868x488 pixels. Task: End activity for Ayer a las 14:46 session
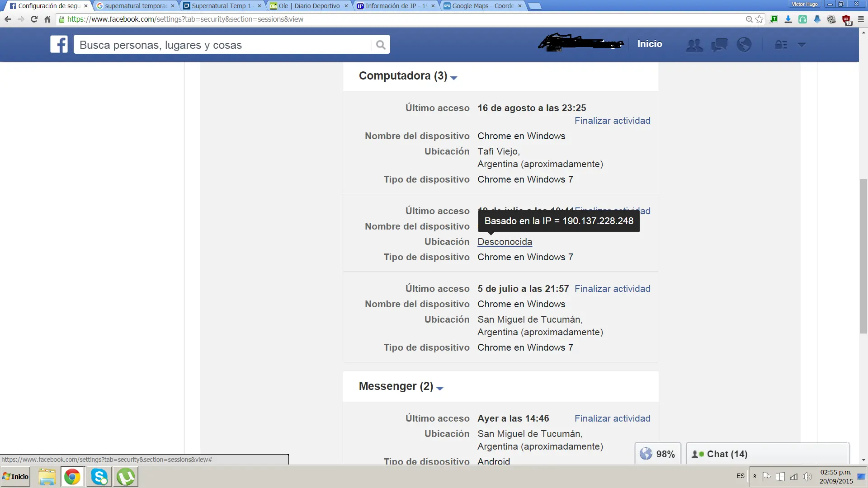[612, 418]
